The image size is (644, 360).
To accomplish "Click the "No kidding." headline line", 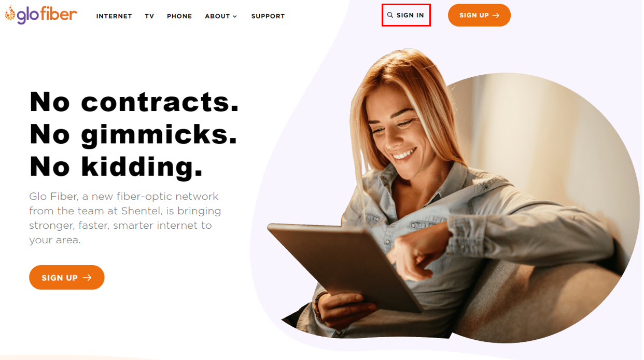I will tap(116, 167).
